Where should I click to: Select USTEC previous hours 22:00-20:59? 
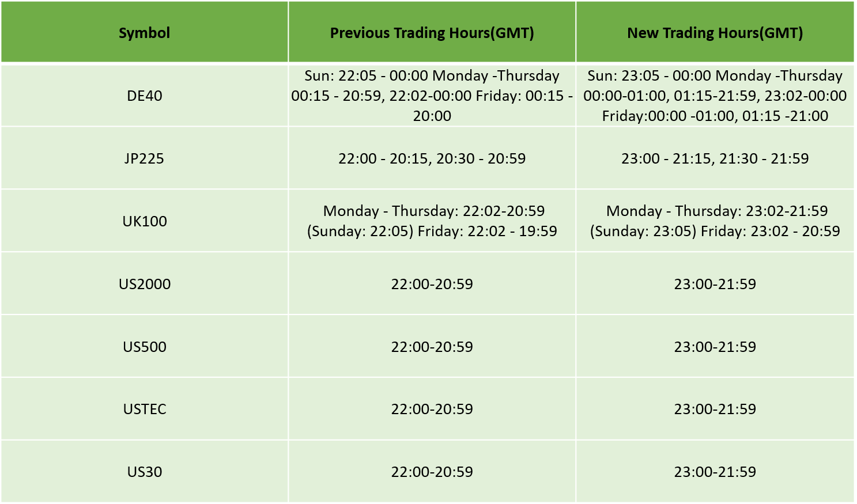coord(432,409)
